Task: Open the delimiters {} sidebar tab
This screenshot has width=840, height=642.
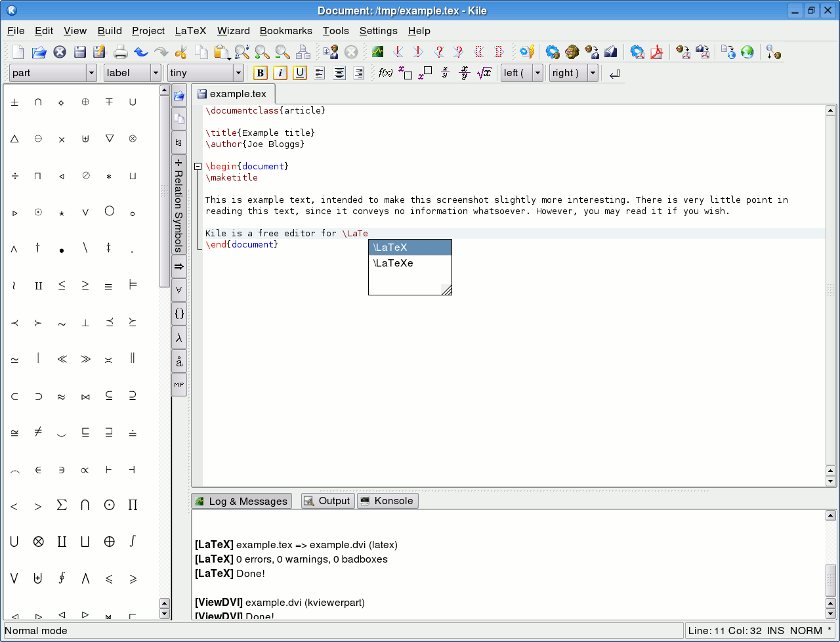Action: pyautogui.click(x=179, y=314)
